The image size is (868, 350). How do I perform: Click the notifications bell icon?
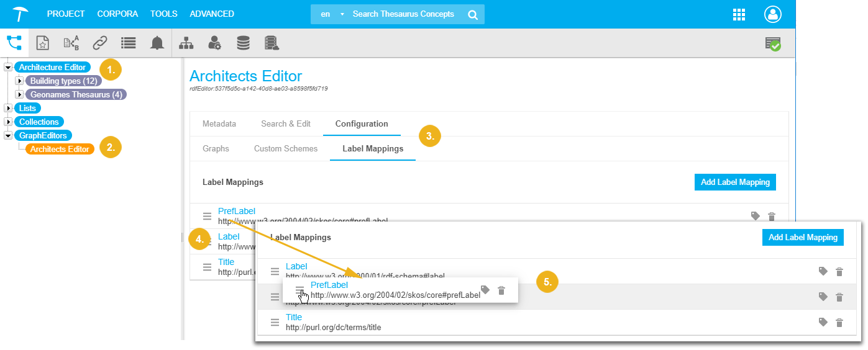(x=157, y=43)
